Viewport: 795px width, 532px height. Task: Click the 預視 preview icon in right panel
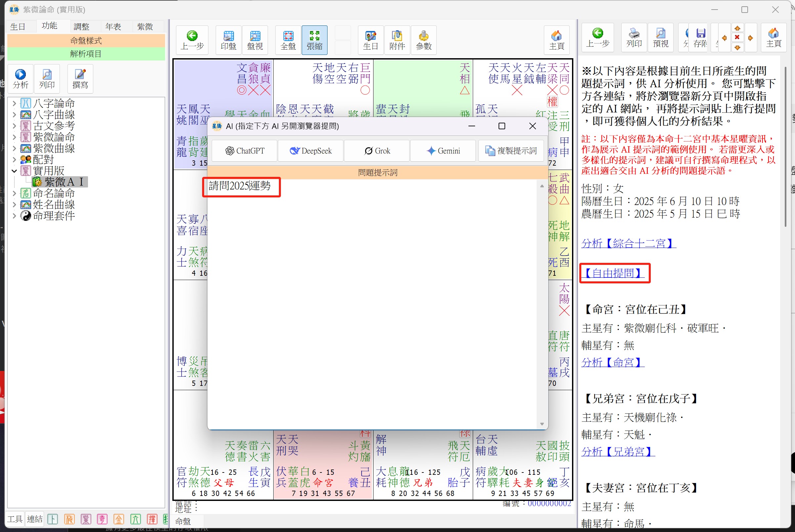click(x=660, y=38)
